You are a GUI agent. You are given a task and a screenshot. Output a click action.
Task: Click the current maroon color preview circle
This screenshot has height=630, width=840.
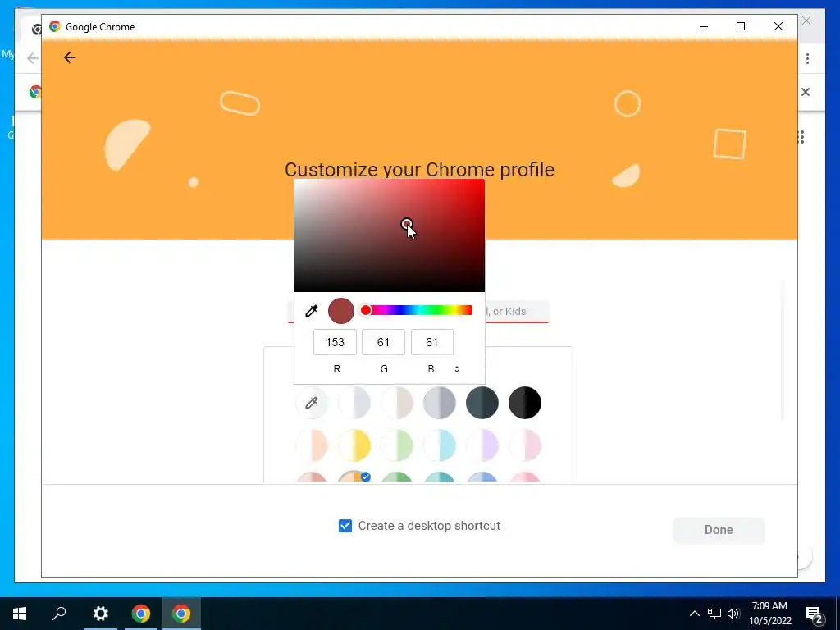(341, 311)
